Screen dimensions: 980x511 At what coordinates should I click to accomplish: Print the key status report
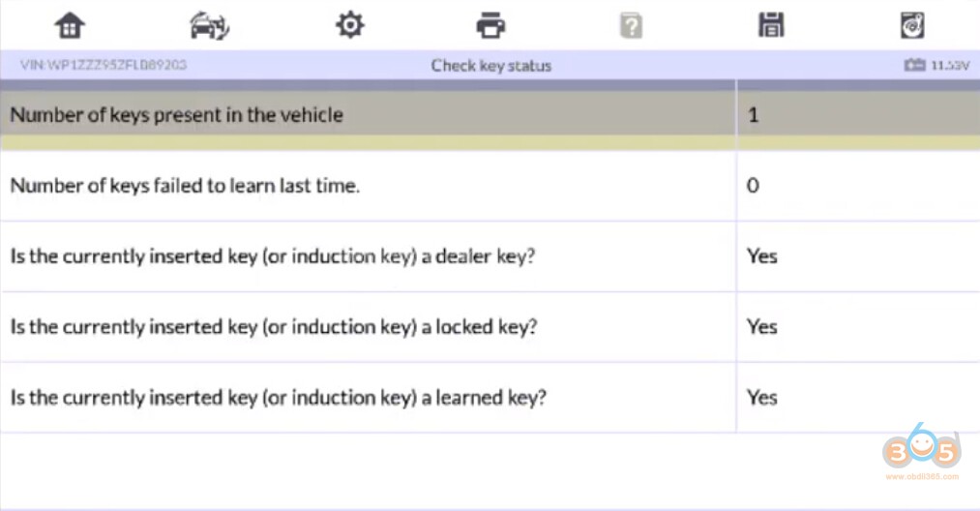pos(490,25)
